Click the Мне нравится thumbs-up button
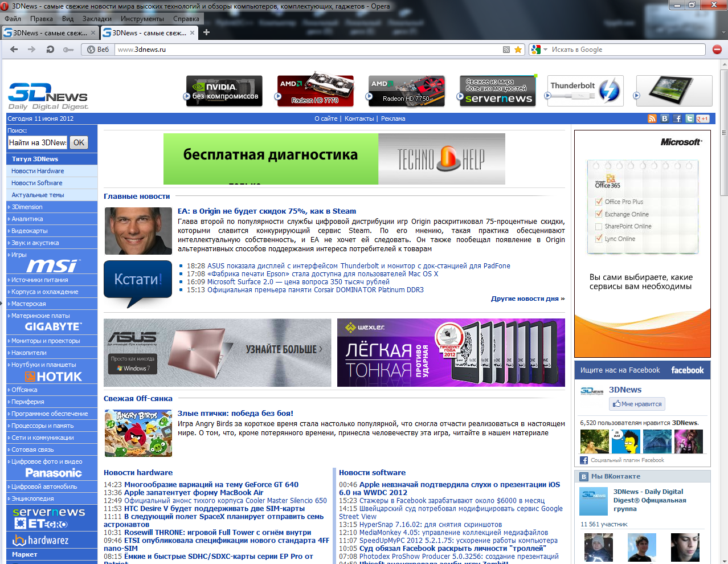This screenshot has width=728, height=564. [637, 404]
